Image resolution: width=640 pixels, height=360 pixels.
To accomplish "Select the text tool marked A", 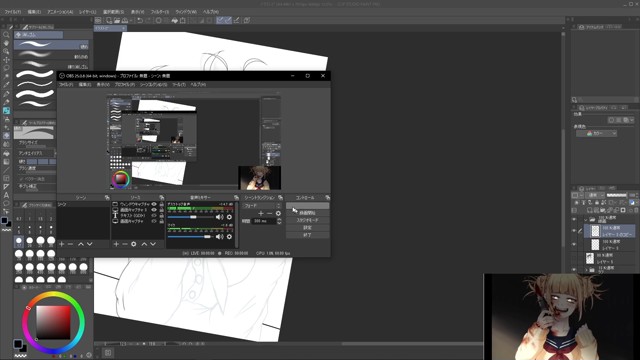I will (6, 195).
